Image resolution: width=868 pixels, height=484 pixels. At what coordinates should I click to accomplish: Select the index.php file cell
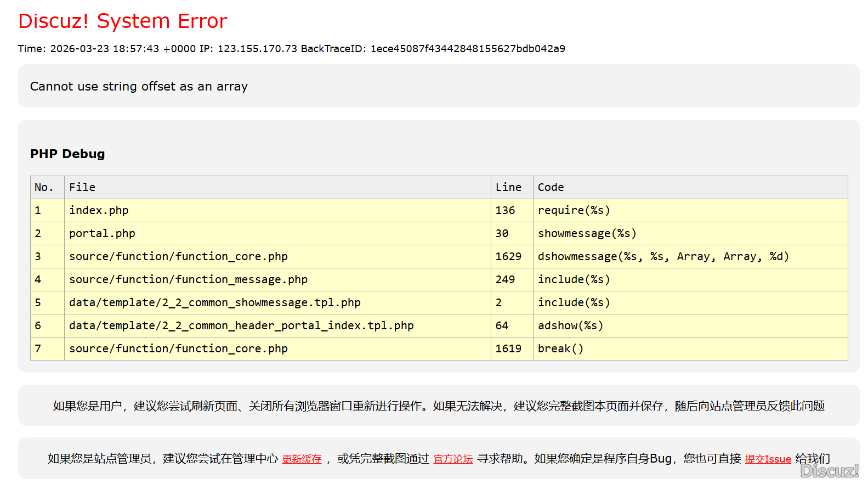pyautogui.click(x=99, y=211)
